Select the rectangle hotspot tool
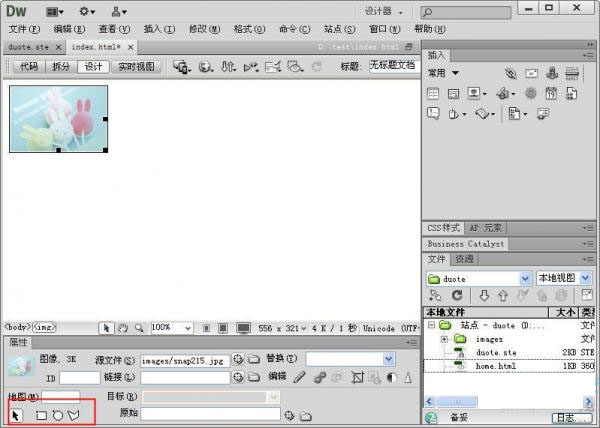Viewport: 600px width, 428px height. (x=42, y=414)
